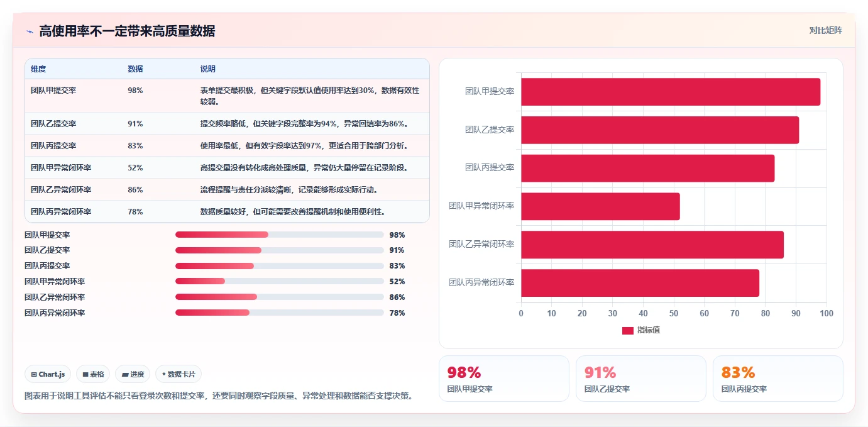Click the 团队丙异常闭环率 chart axis label

click(481, 282)
